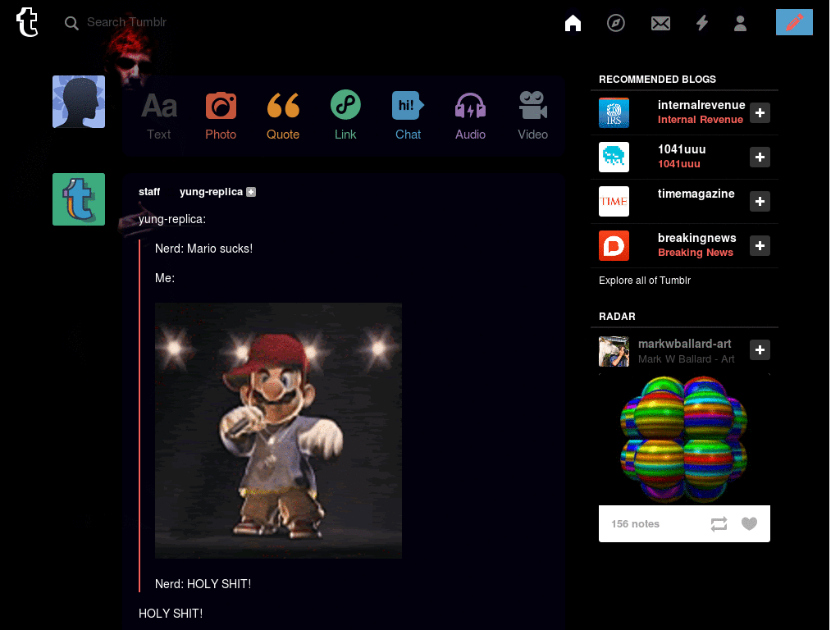Open the rainbow spheres radar image
The height and width of the screenshot is (630, 840).
(684, 440)
